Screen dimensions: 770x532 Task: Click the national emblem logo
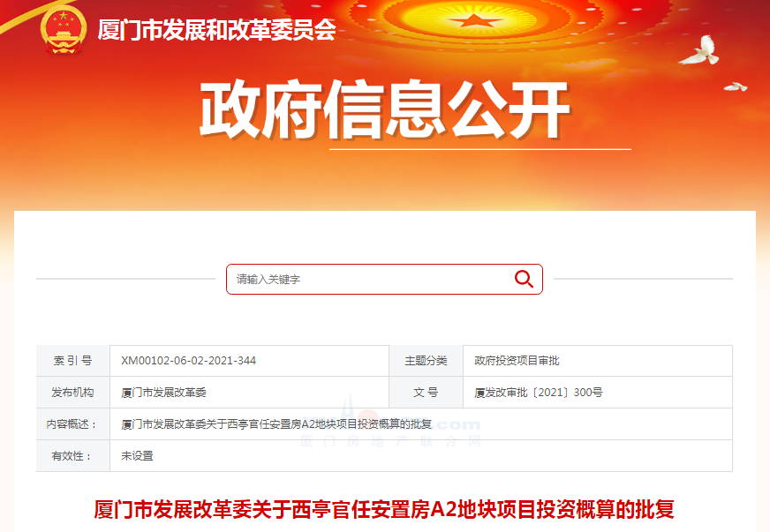pyautogui.click(x=64, y=29)
